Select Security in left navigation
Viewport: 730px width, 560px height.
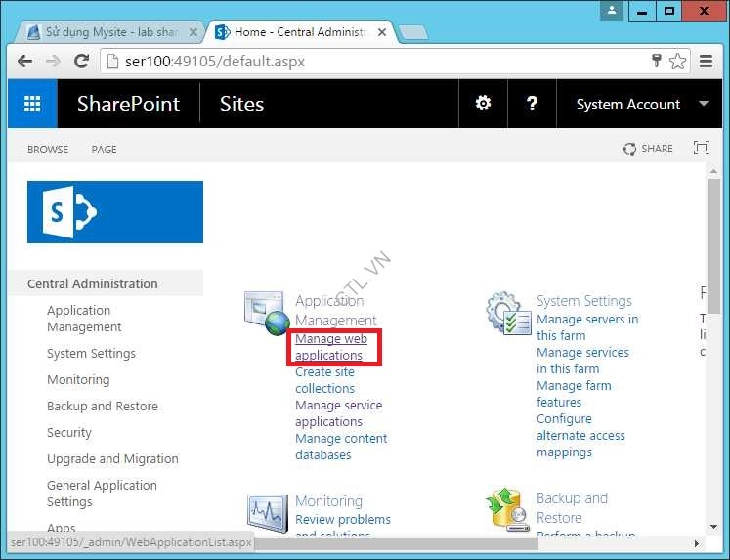click(x=69, y=432)
